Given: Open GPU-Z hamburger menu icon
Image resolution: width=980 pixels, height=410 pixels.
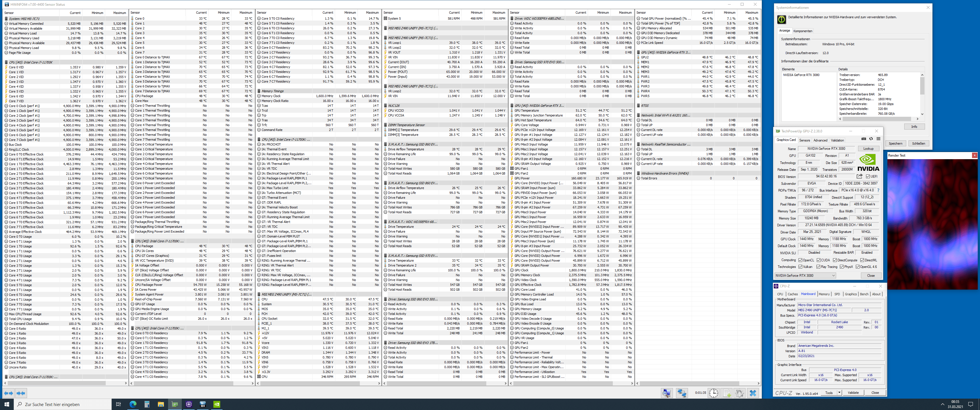Looking at the screenshot, I should (878, 139).
